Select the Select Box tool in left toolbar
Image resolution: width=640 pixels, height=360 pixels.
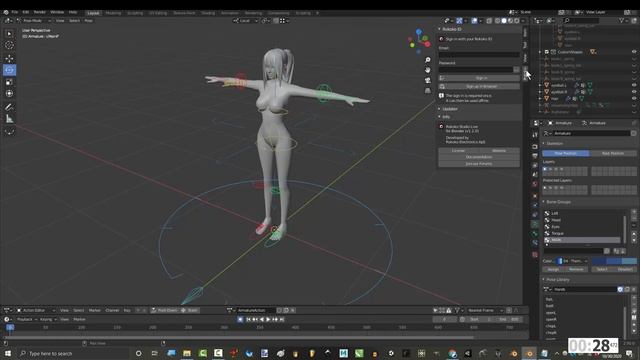pos(9,33)
